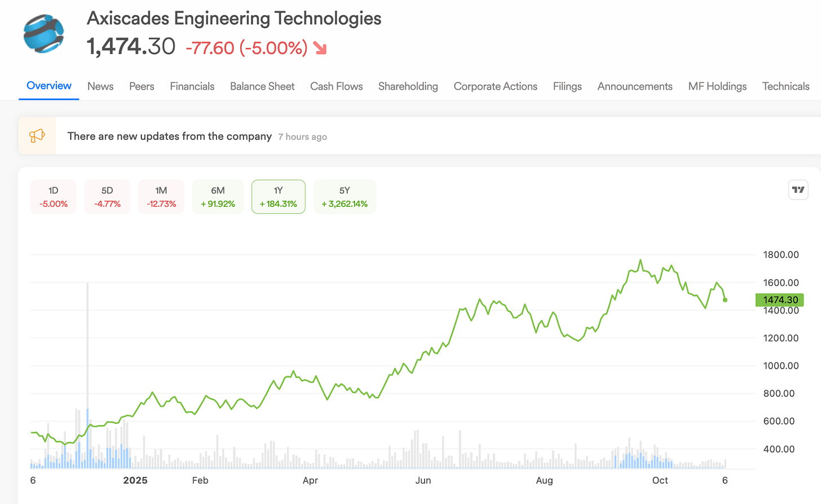
Task: Click the -77.60 (-5.00%) change value
Action: click(x=246, y=48)
